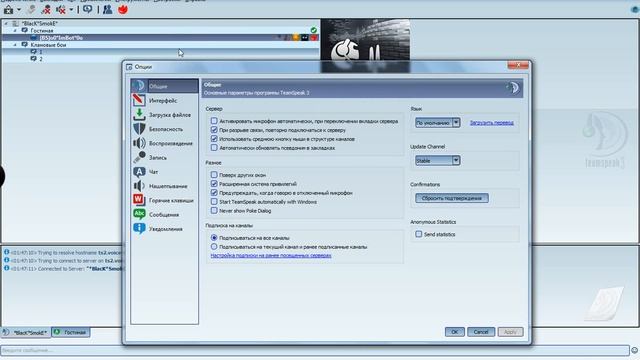Collapse the *BlacK*SmokE* server tree
The width and height of the screenshot is (640, 360).
[6, 24]
